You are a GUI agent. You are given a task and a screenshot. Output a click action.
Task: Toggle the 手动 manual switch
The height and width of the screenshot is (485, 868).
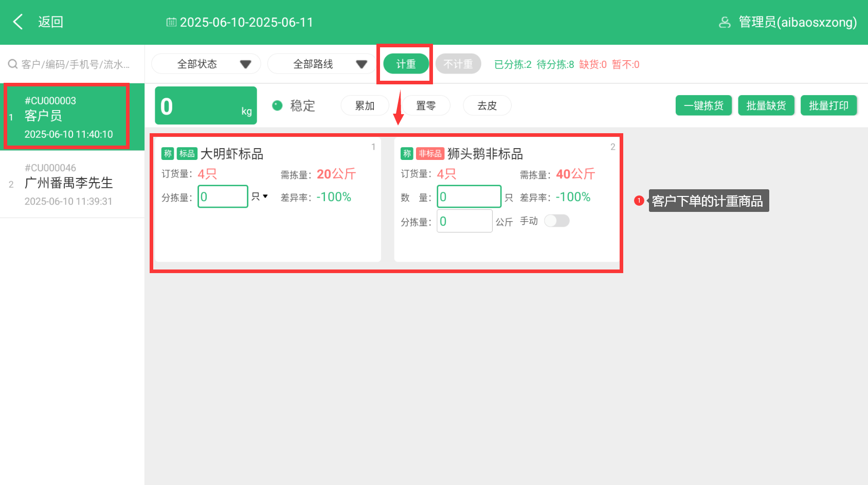point(557,221)
